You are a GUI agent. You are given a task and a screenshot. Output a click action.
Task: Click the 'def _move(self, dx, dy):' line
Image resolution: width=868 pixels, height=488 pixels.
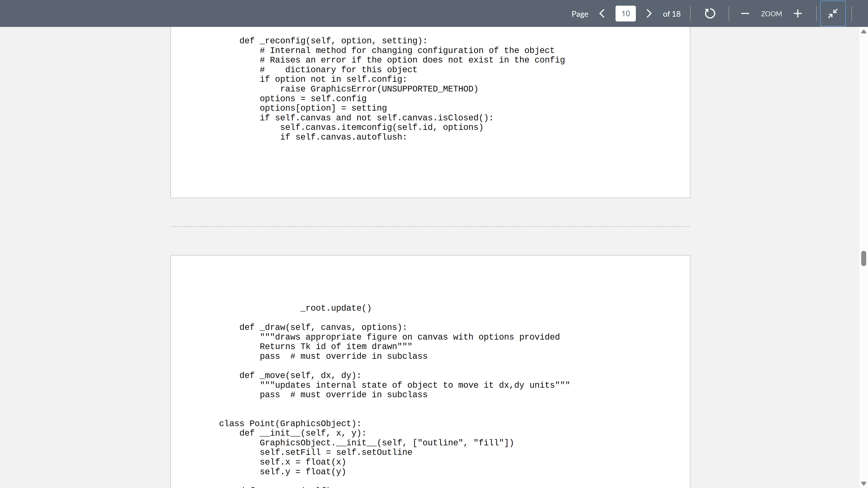click(300, 375)
